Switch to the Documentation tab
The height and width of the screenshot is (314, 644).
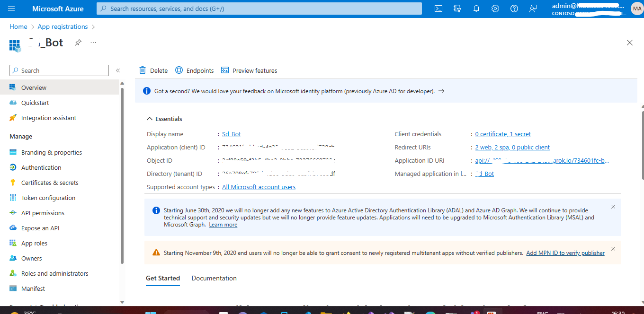pos(214,278)
